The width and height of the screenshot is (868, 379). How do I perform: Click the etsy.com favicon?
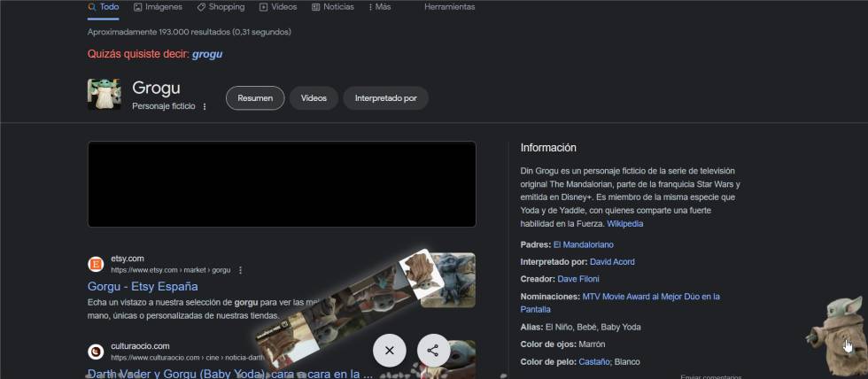(x=96, y=264)
